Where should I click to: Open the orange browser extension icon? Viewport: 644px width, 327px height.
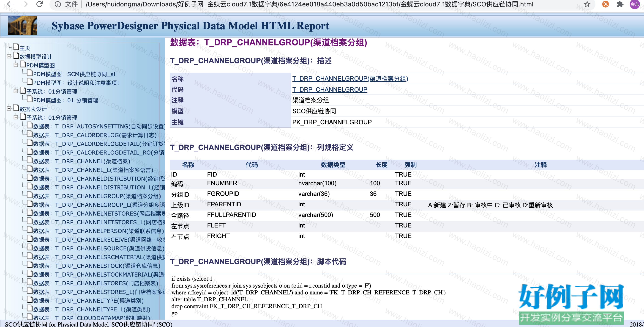(606, 4)
